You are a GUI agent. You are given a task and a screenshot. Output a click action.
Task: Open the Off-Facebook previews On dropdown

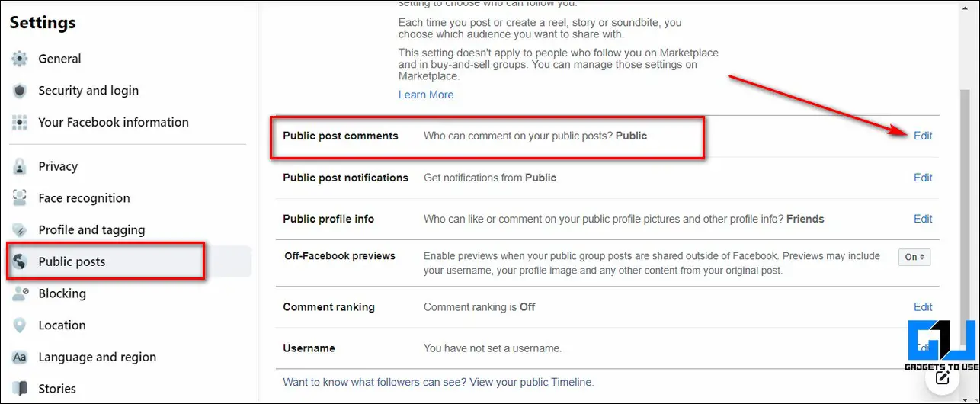(914, 258)
